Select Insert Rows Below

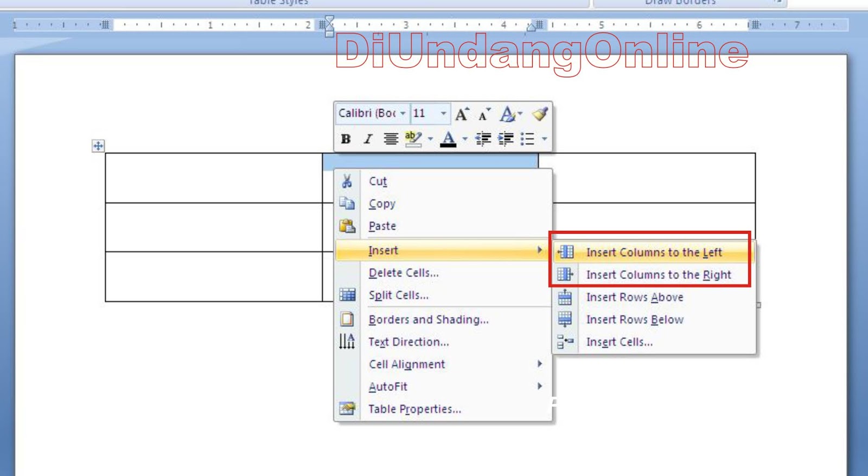(654, 319)
